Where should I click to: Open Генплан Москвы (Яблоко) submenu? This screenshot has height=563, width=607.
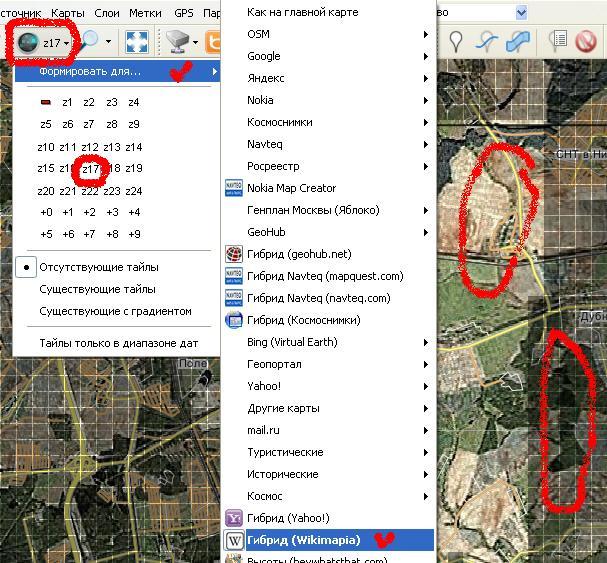coord(329,210)
